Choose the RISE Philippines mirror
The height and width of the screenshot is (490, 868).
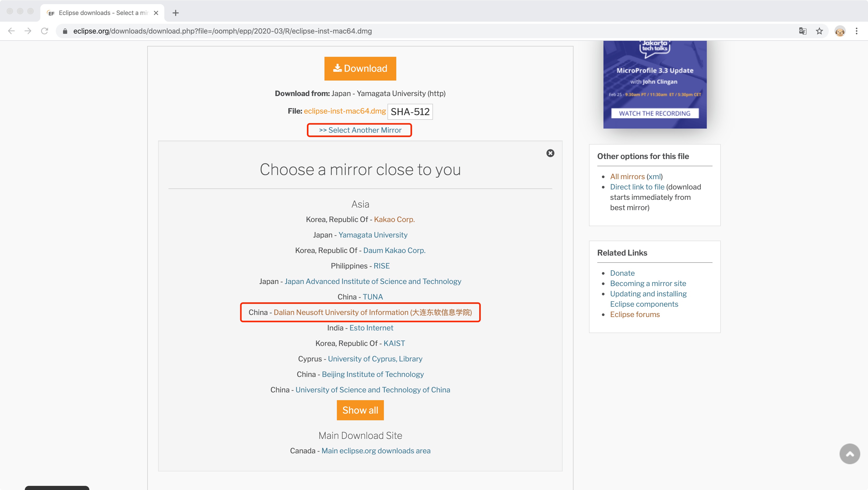382,266
